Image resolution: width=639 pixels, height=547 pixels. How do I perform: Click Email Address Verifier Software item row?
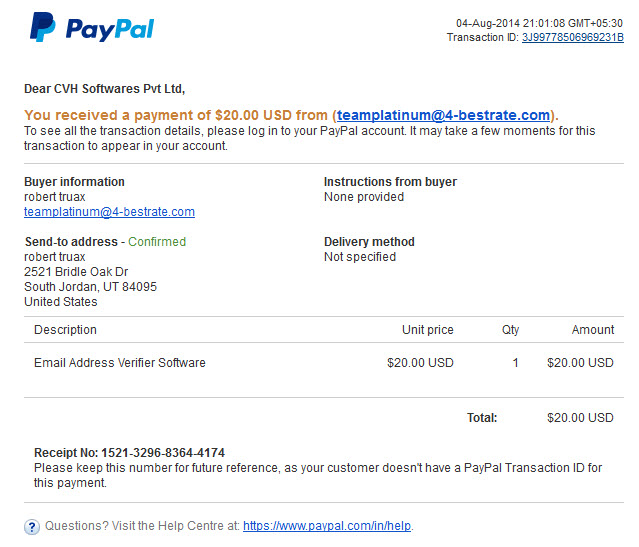tap(324, 363)
